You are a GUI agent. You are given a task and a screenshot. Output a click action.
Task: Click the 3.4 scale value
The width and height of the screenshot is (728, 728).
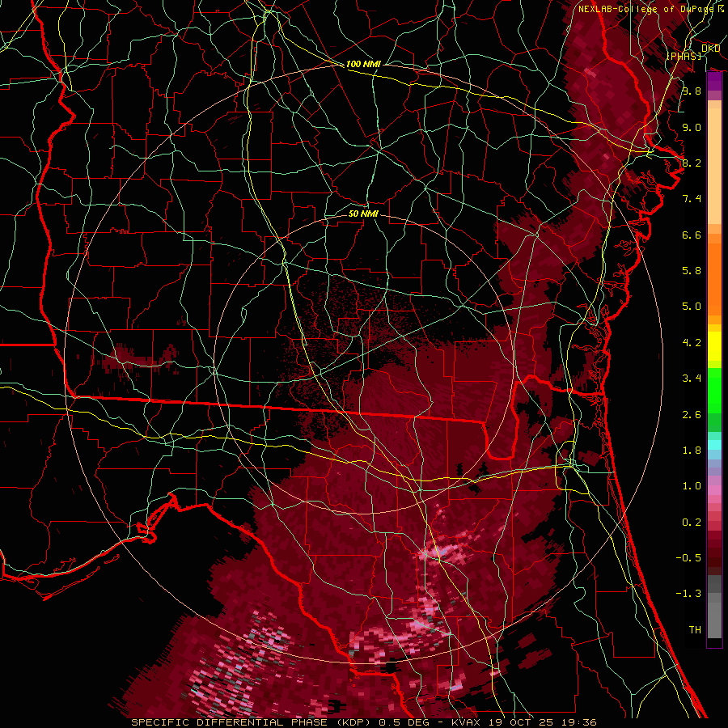(692, 379)
